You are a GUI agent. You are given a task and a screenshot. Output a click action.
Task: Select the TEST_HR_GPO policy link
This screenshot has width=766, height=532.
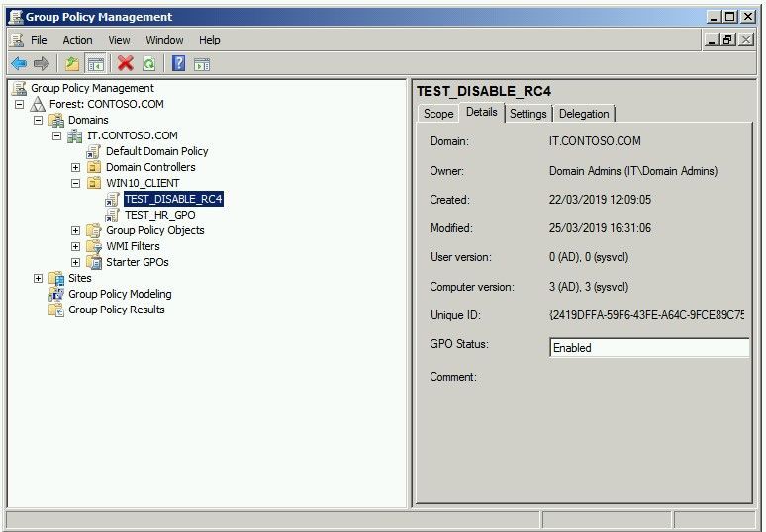(159, 215)
